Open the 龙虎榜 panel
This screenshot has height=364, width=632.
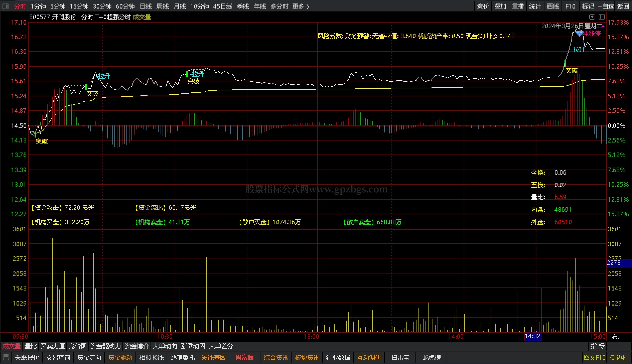(x=431, y=357)
